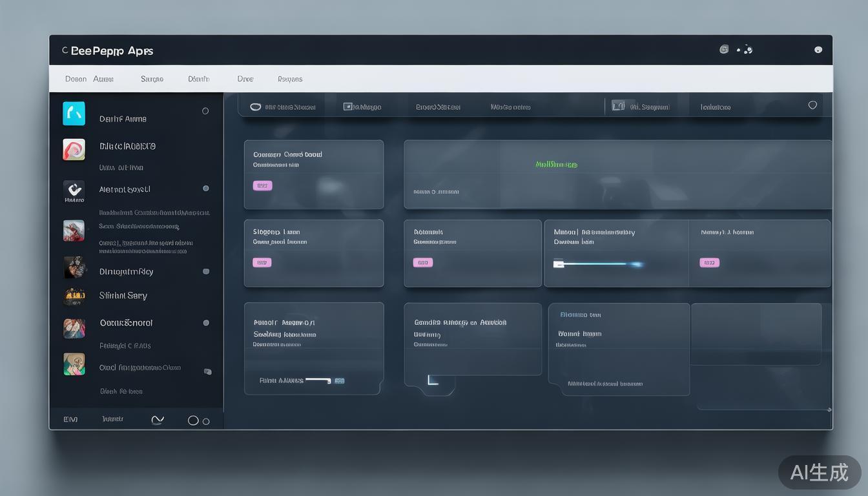The height and width of the screenshot is (496, 868).
Task: Select the hollow radio circle beside 'Darhf Anne'
Action: point(205,111)
